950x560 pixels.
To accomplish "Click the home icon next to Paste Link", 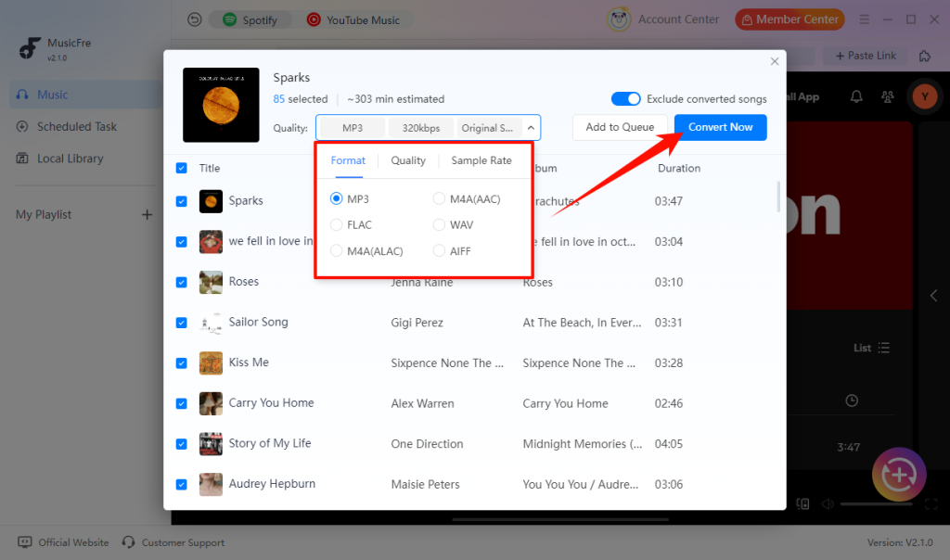I will click(925, 56).
